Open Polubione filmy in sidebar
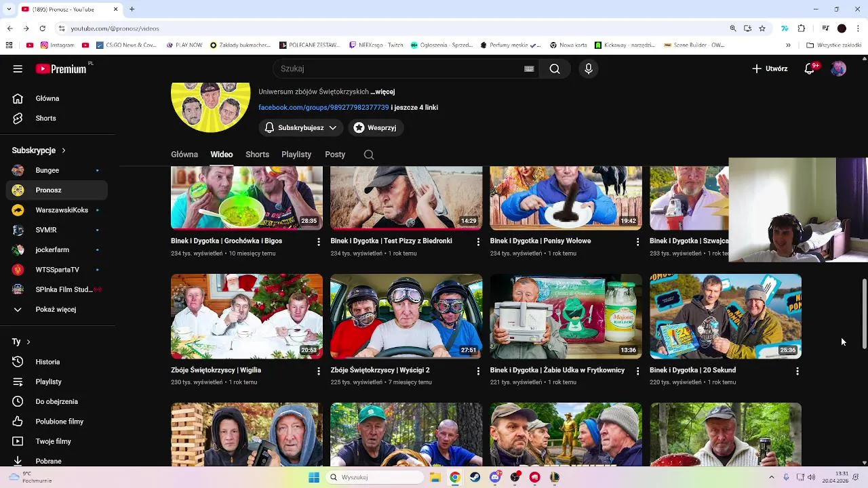This screenshot has width=868, height=488. (x=57, y=422)
